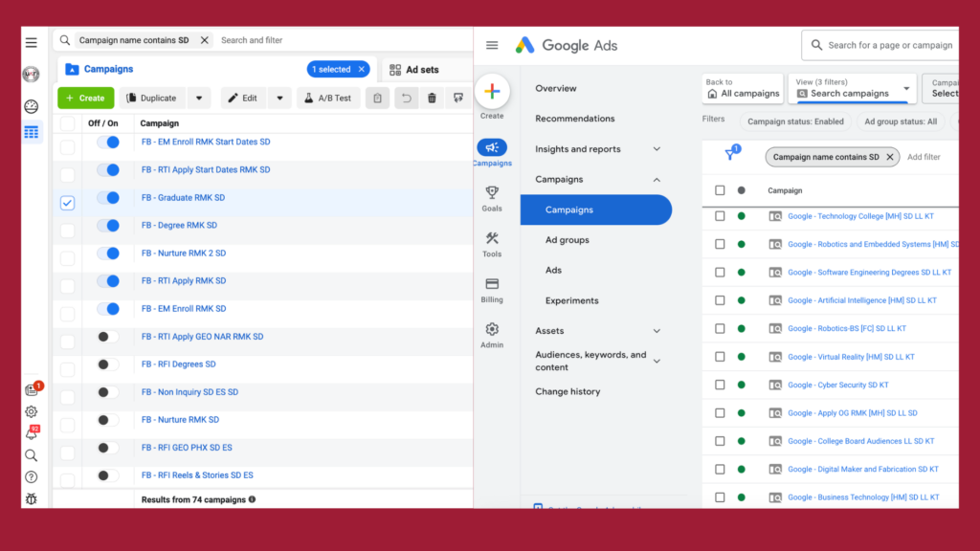
Task: Click Add filter in Google Ads
Action: click(924, 157)
